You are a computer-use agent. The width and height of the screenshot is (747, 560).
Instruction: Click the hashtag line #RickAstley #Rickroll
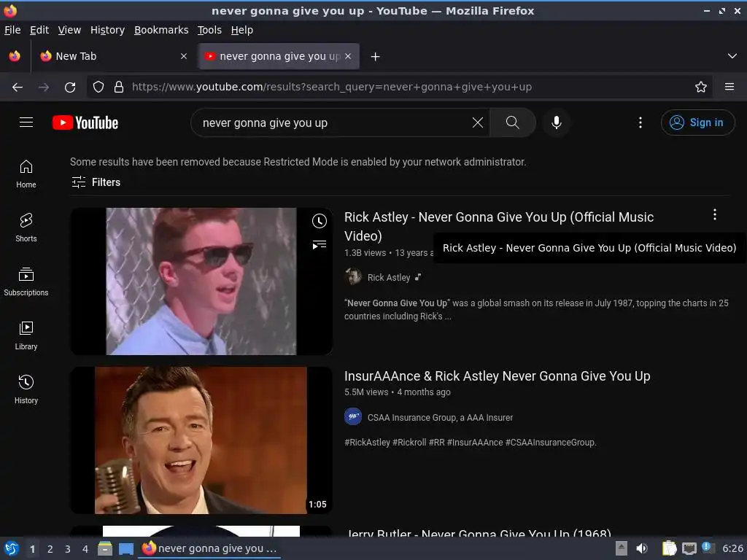pos(471,443)
